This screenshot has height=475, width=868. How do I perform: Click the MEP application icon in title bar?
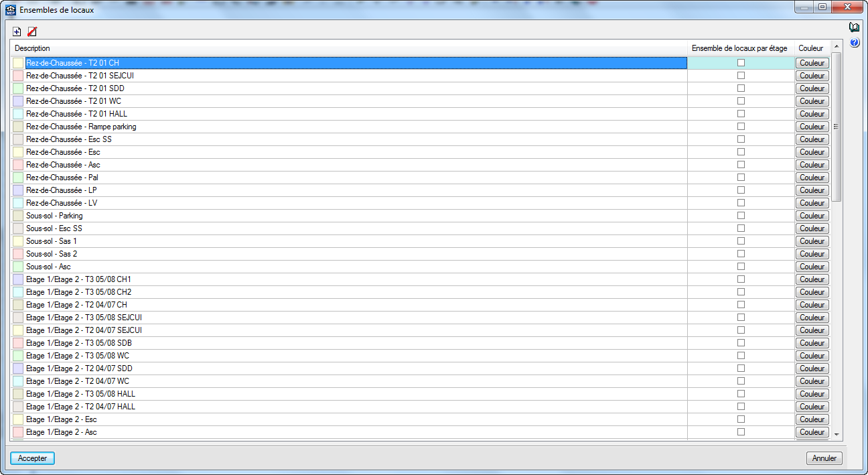(10, 10)
